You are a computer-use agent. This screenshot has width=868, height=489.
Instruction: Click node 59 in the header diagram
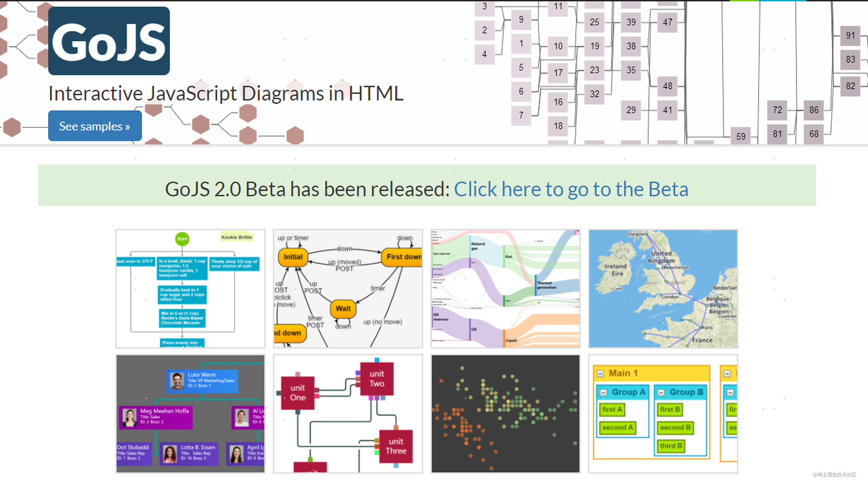click(741, 136)
